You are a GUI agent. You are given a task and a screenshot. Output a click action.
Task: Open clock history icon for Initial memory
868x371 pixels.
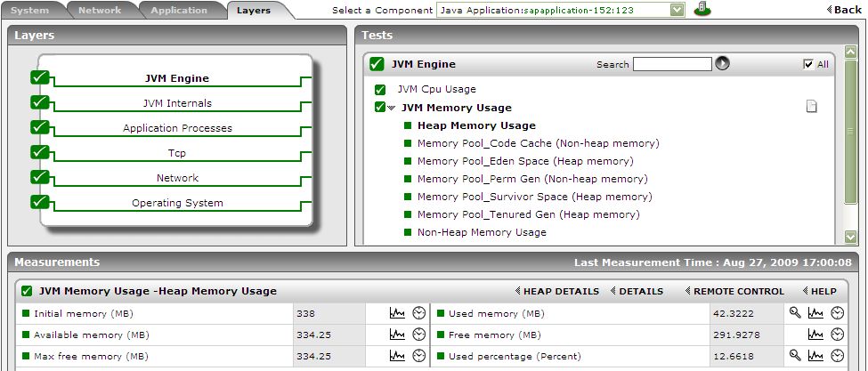tap(419, 313)
